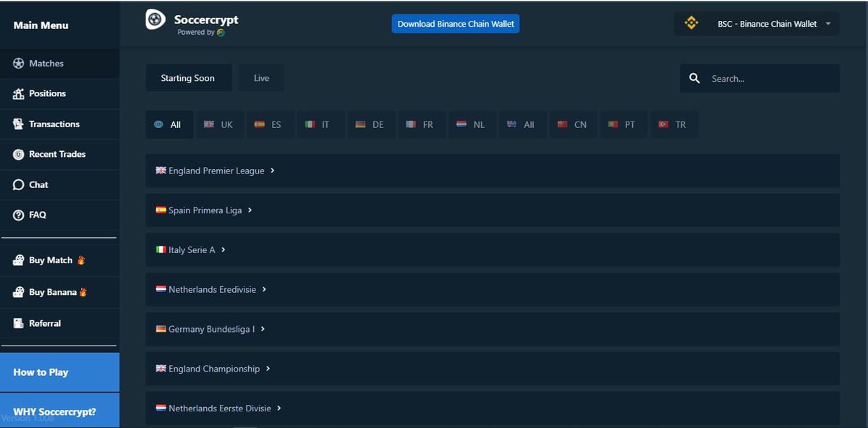Click the Buy Banana link
868x428 pixels.
[59, 293]
